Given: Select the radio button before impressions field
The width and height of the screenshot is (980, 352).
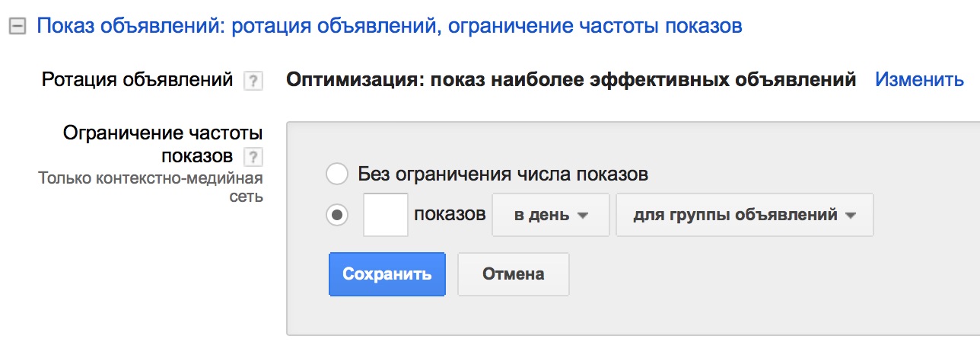Looking at the screenshot, I should point(336,215).
